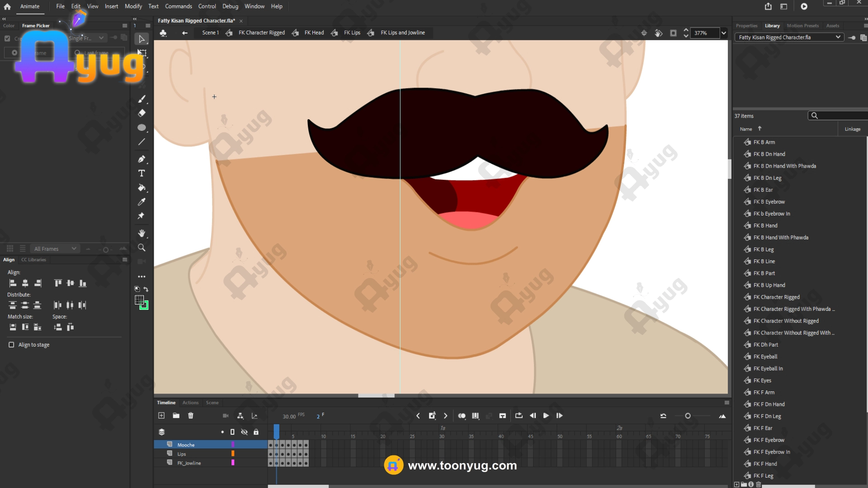Select FK Character Rigged library item

point(776,297)
